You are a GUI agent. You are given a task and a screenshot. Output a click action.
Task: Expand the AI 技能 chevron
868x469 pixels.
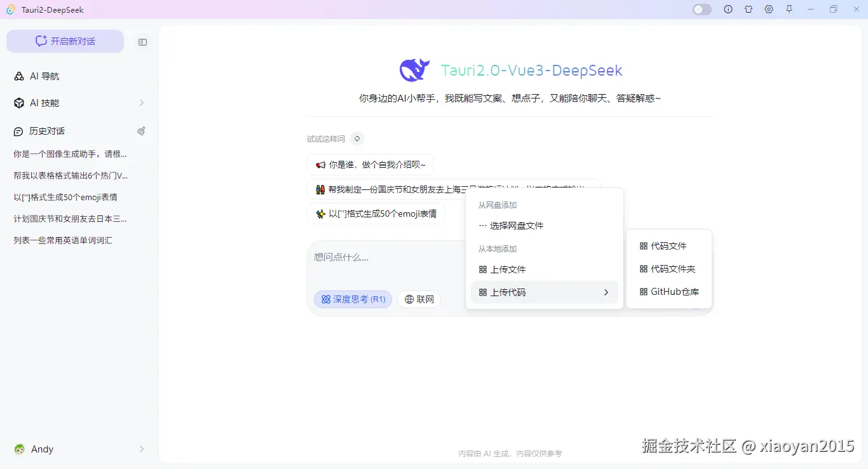[142, 103]
